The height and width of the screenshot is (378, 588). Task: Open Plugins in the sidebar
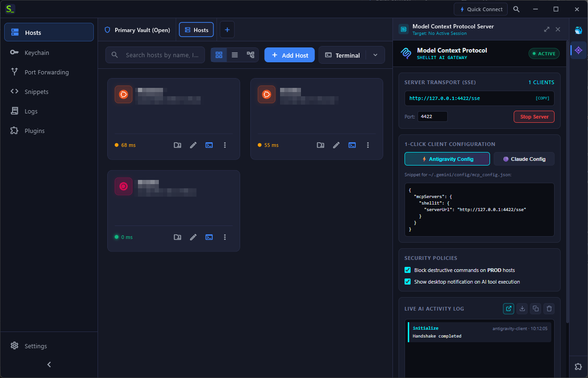coord(49,131)
